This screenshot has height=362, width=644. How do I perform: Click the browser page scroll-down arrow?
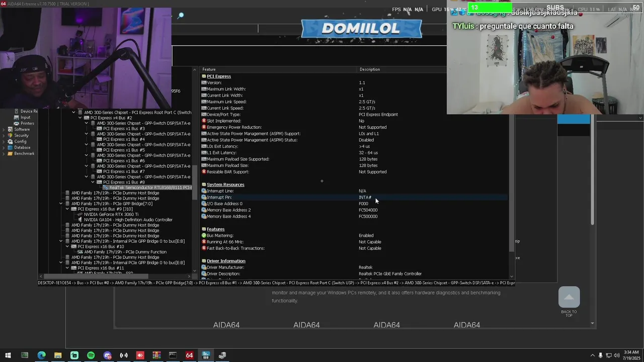click(x=593, y=323)
